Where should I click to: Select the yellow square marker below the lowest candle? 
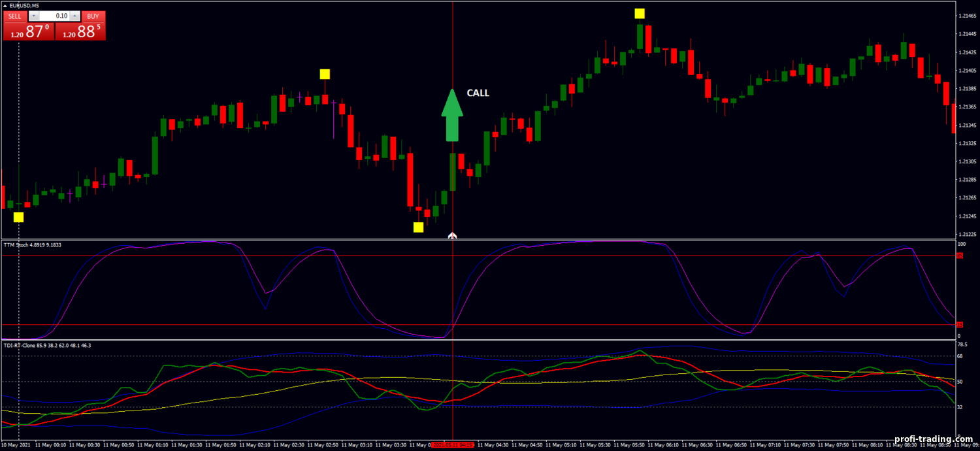[418, 227]
